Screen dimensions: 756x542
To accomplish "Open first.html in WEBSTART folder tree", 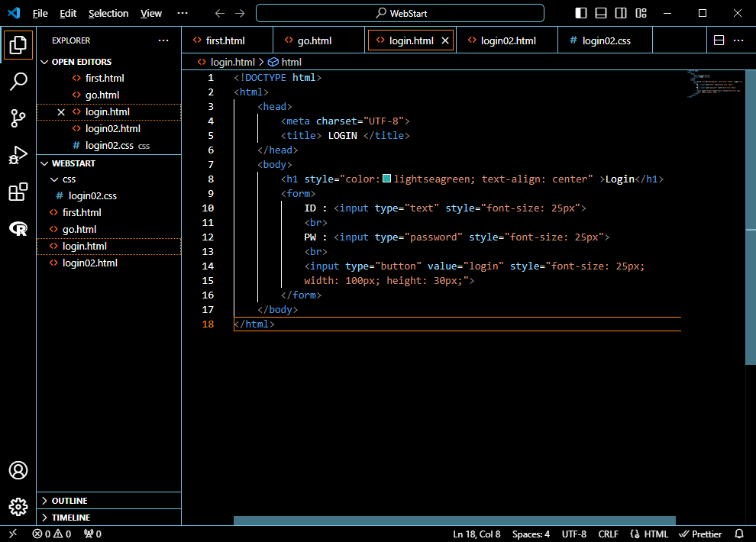I will click(x=108, y=212).
